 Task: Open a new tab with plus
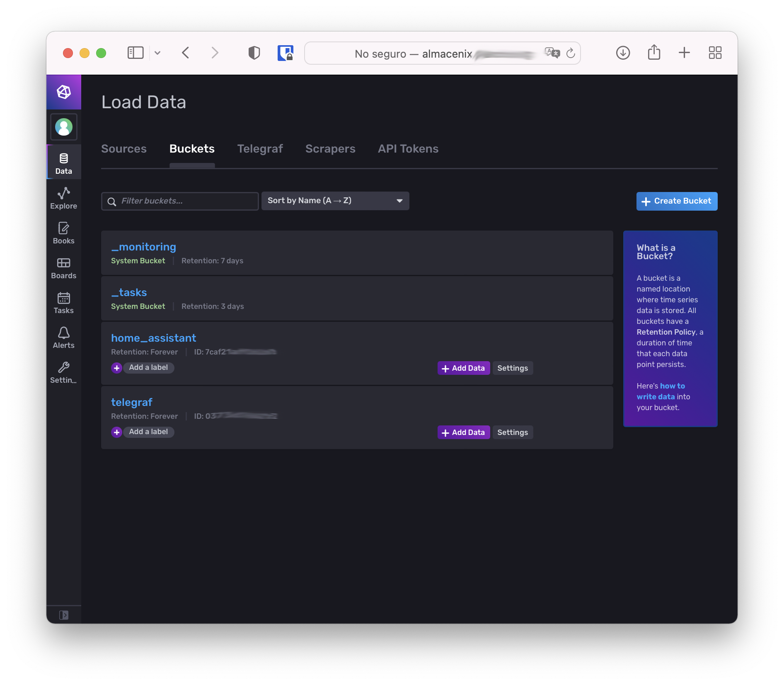(684, 53)
